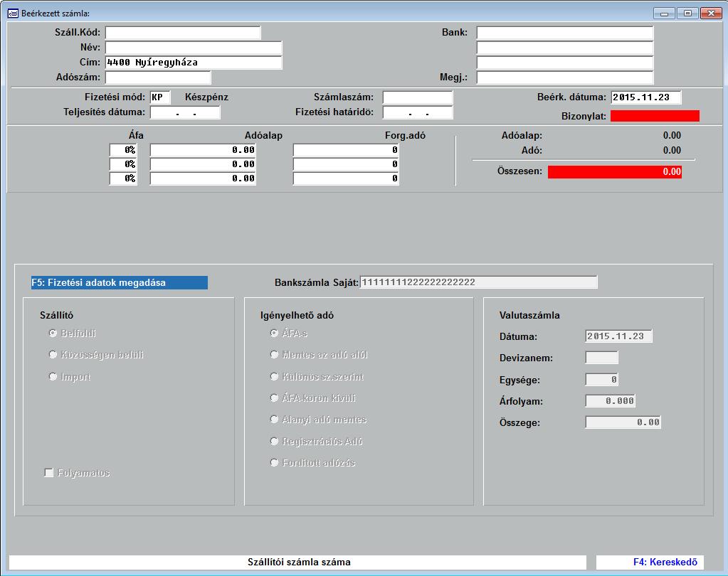The height and width of the screenshot is (576, 728).
Task: Click the field next to the Bank label
Action: pos(565,33)
